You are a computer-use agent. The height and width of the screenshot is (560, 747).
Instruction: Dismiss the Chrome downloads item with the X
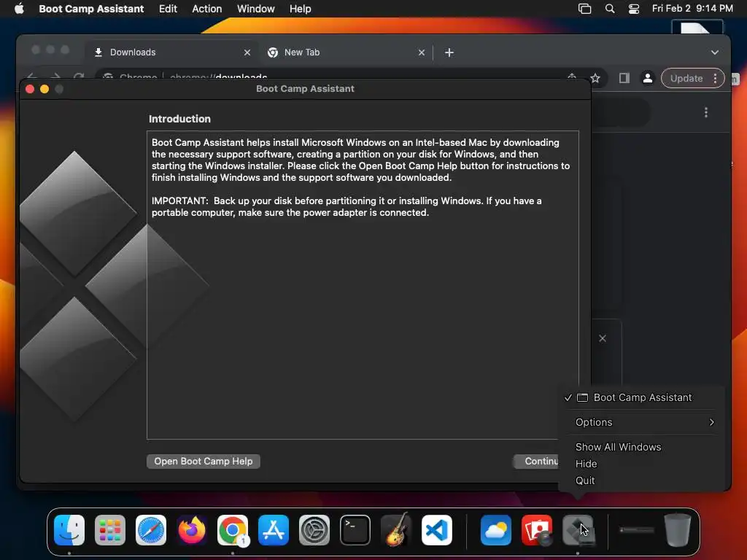[603, 338]
